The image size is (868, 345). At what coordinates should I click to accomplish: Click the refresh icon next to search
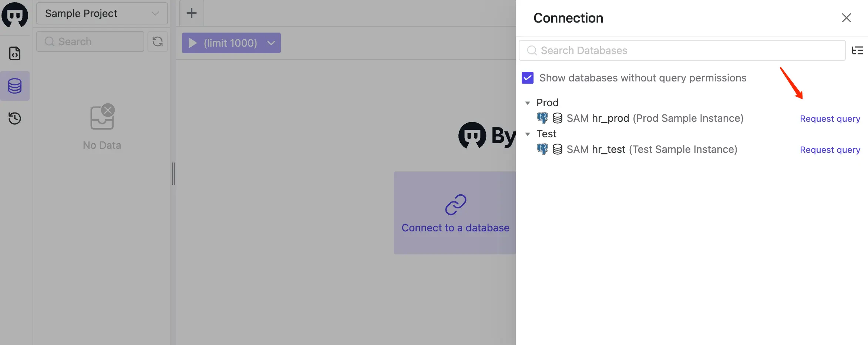[x=157, y=41]
